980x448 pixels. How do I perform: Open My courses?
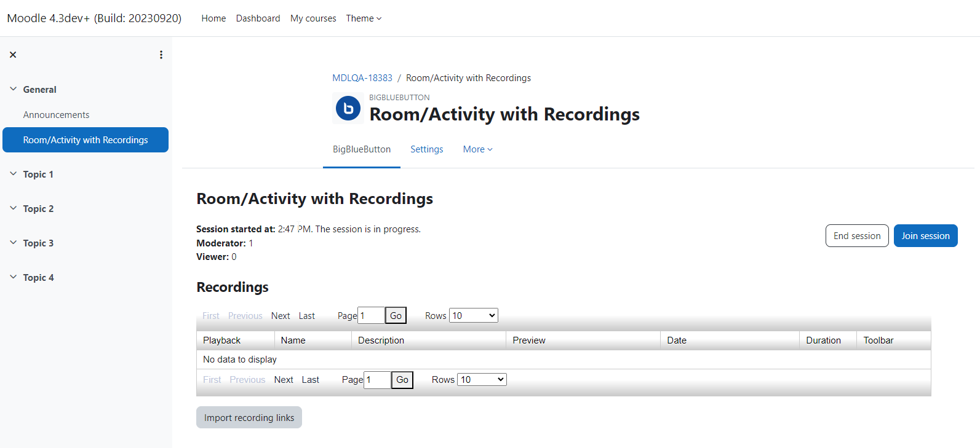coord(313,18)
